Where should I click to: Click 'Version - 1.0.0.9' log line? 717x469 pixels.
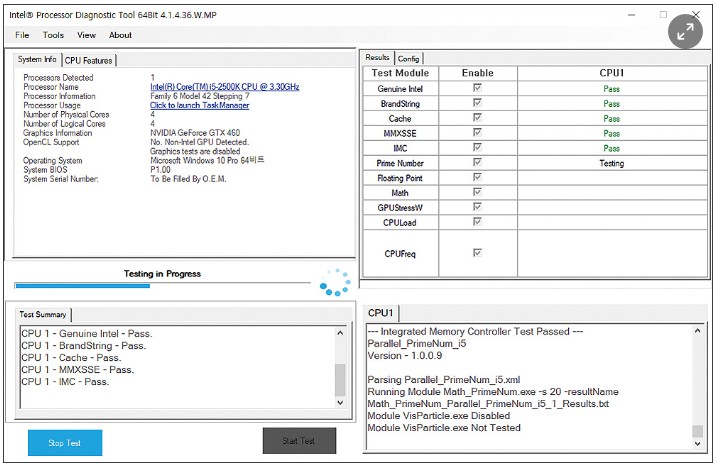[405, 355]
